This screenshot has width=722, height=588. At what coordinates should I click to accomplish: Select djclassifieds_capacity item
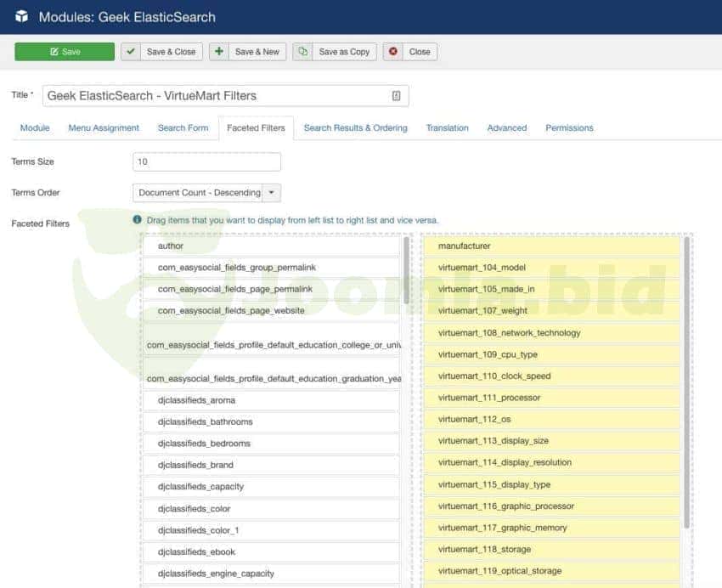click(x=271, y=487)
